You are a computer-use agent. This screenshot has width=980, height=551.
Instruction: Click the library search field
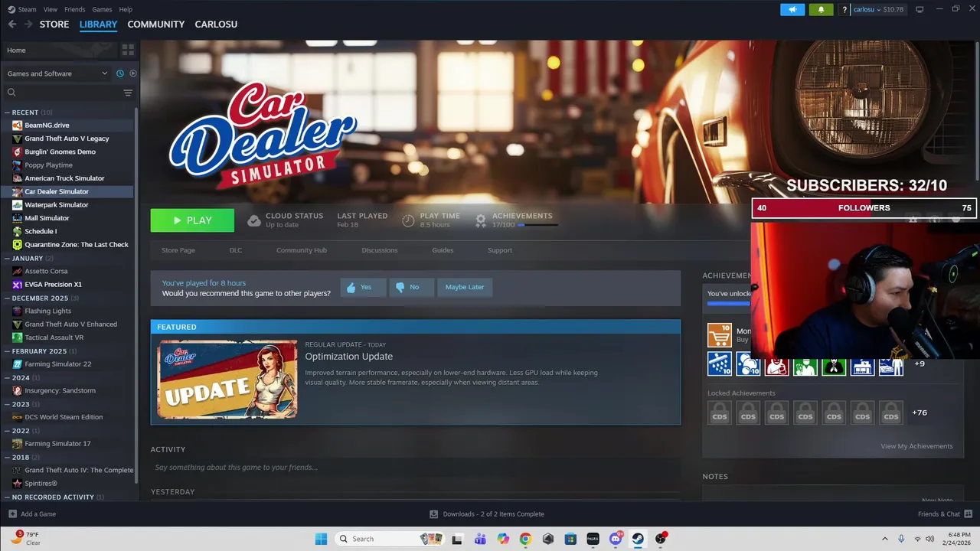[61, 93]
